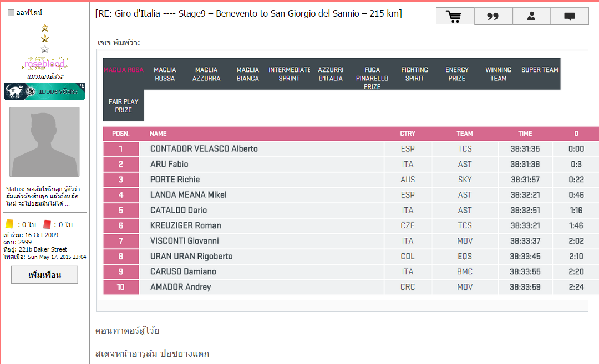Click the gray user avatar picture
Image resolution: width=599 pixels, height=364 pixels.
tap(44, 142)
